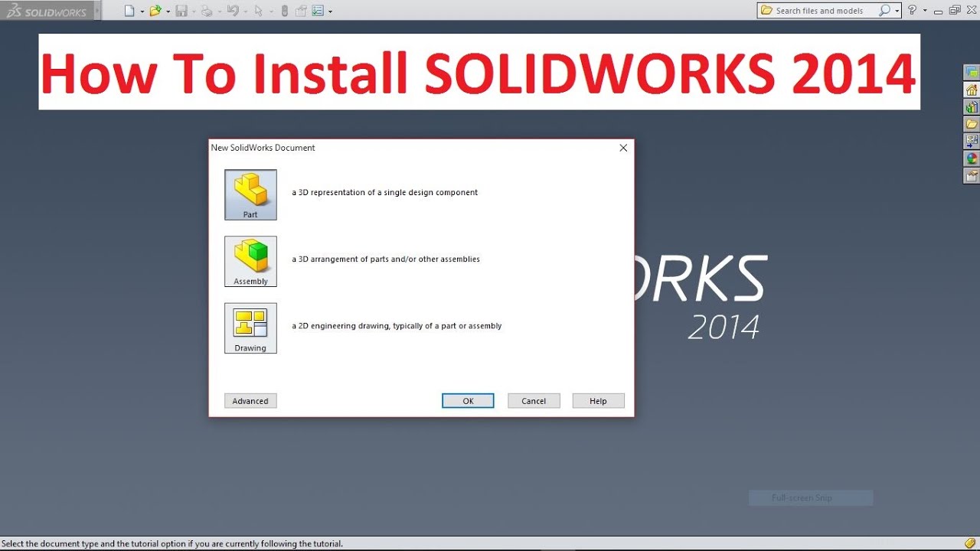Confirm with the OK button

[468, 401]
